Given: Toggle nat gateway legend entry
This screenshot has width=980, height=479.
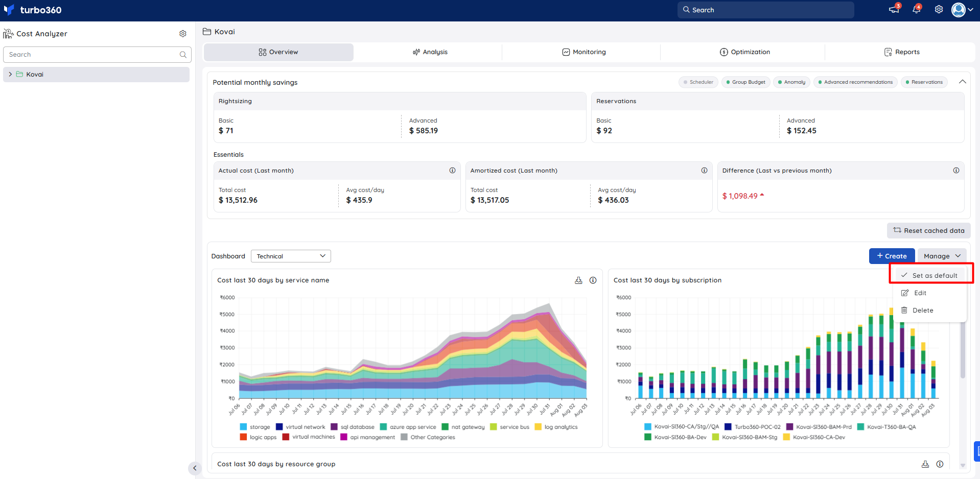Looking at the screenshot, I should (x=463, y=427).
